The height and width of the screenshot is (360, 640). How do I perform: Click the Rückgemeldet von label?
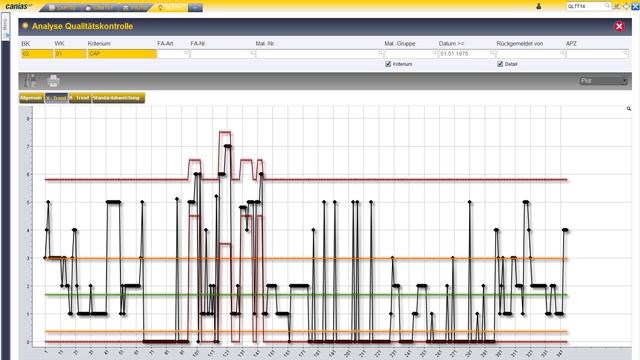click(x=520, y=44)
